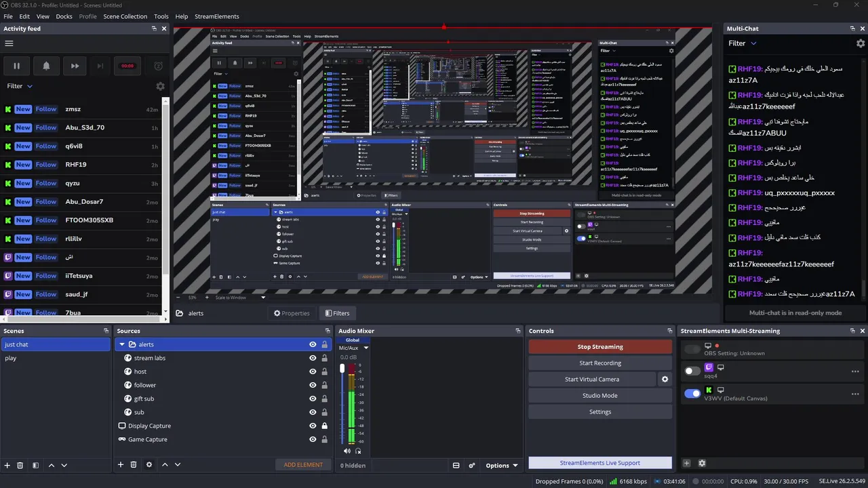Open StreamElements Live Support
The height and width of the screenshot is (488, 868).
pyautogui.click(x=600, y=463)
